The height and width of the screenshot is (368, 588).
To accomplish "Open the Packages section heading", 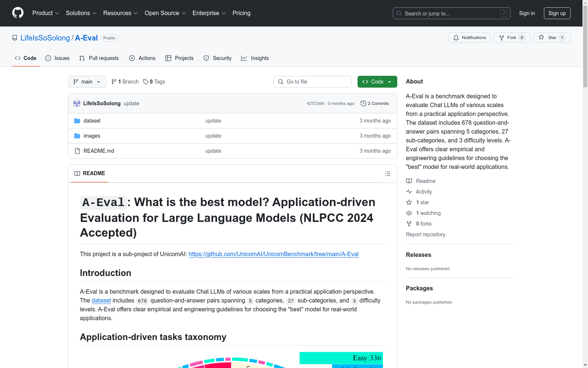I will pyautogui.click(x=419, y=288).
